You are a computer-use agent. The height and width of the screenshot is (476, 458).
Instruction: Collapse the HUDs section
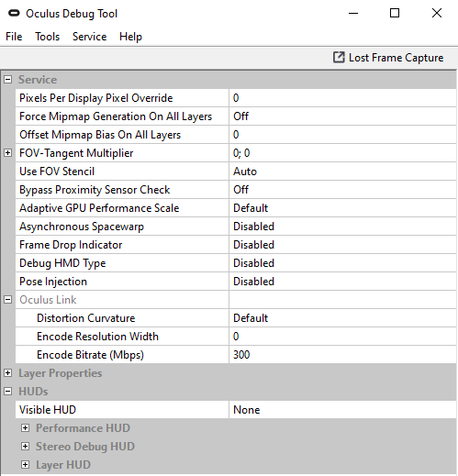8,392
